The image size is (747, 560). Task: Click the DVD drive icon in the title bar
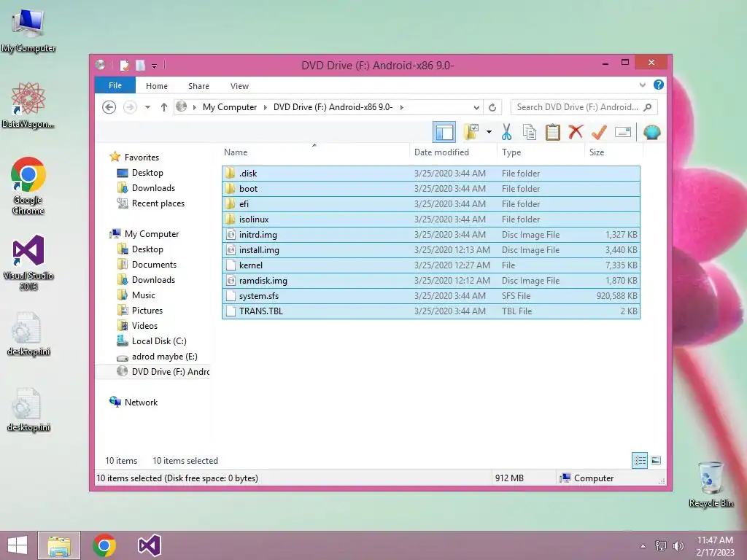coord(100,65)
